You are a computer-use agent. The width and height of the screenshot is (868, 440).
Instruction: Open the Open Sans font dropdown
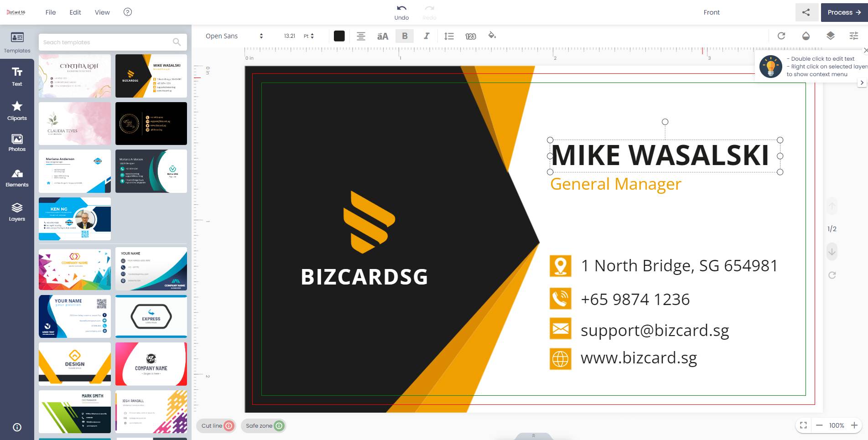(234, 36)
